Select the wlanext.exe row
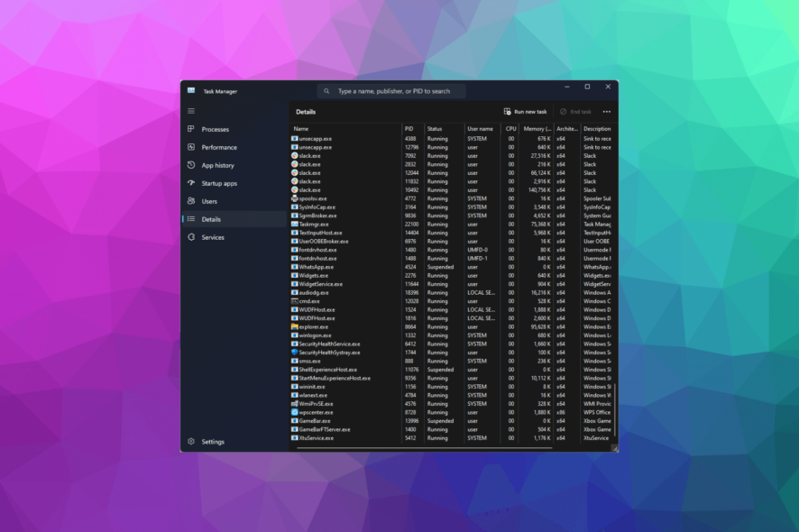The width and height of the screenshot is (799, 532). pos(452,395)
